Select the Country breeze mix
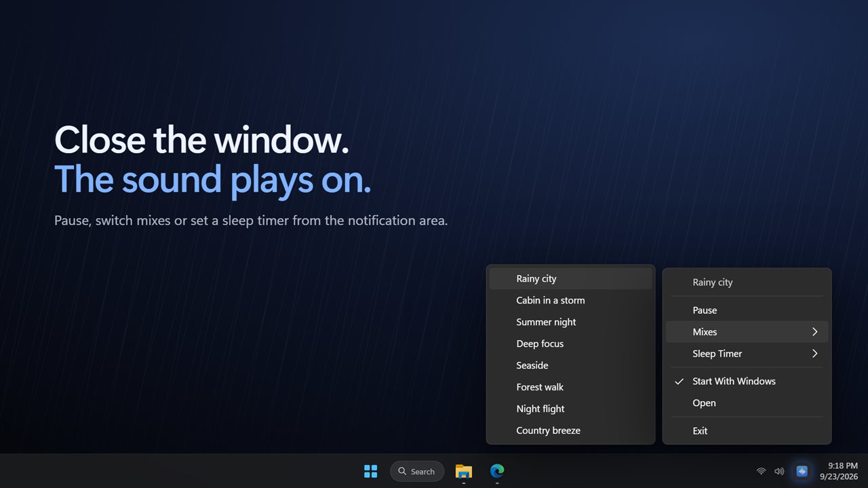The height and width of the screenshot is (488, 868). coord(570,430)
